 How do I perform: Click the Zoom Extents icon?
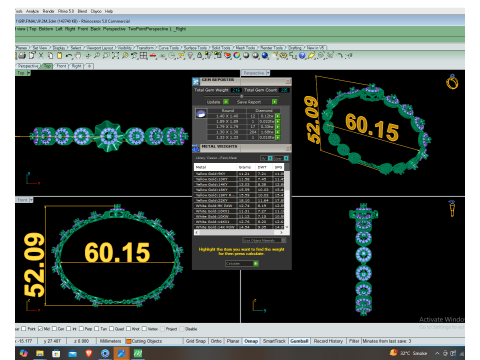pos(115,56)
